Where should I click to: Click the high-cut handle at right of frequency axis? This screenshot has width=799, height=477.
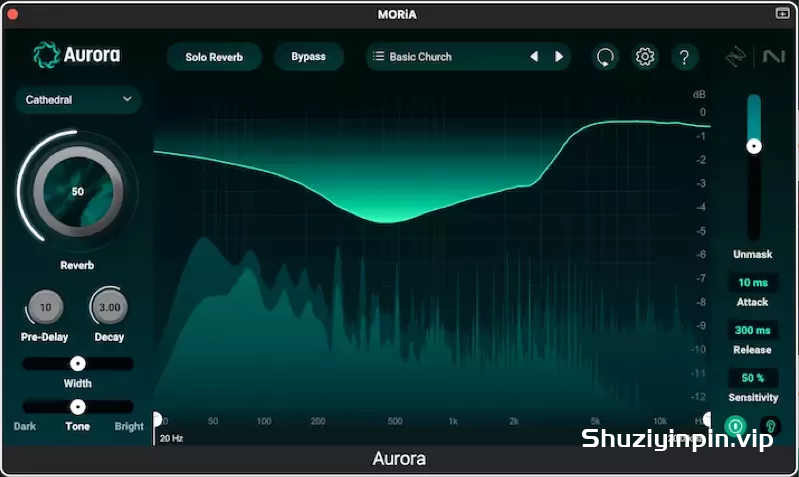coord(707,419)
